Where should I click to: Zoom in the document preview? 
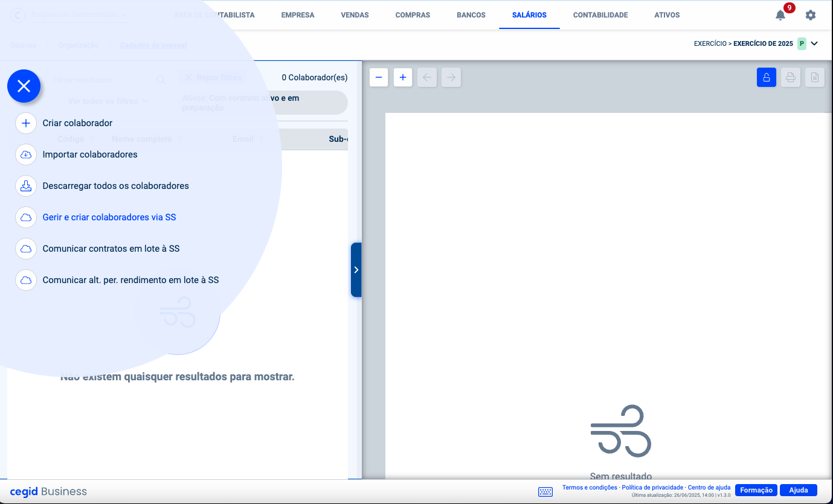[x=403, y=77]
